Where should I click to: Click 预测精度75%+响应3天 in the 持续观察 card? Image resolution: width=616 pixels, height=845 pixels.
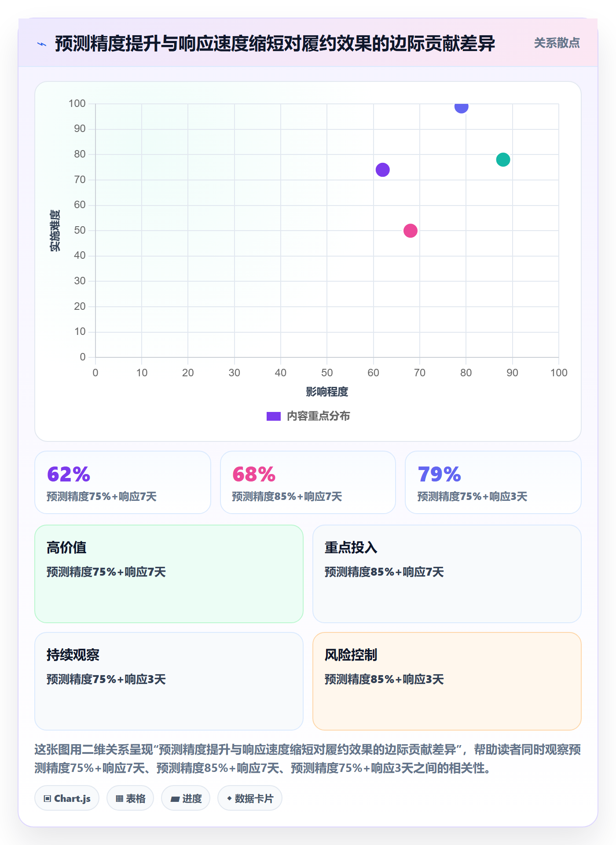coord(106,680)
